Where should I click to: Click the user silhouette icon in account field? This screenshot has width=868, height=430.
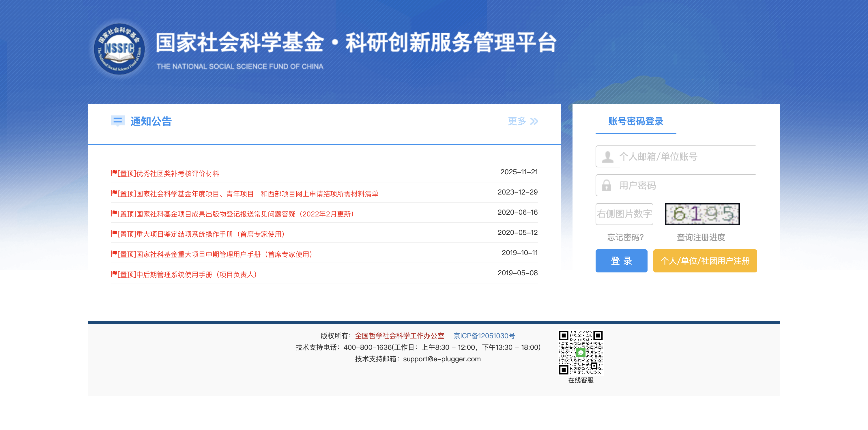coord(607,157)
